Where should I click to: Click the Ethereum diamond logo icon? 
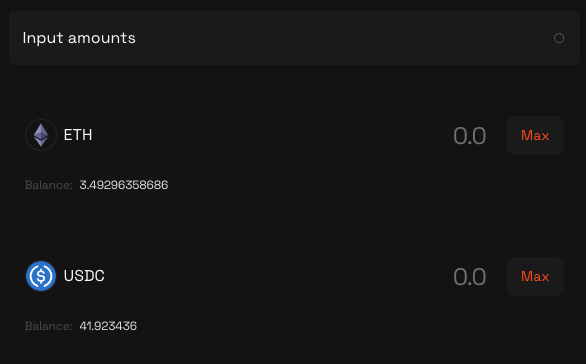41,135
